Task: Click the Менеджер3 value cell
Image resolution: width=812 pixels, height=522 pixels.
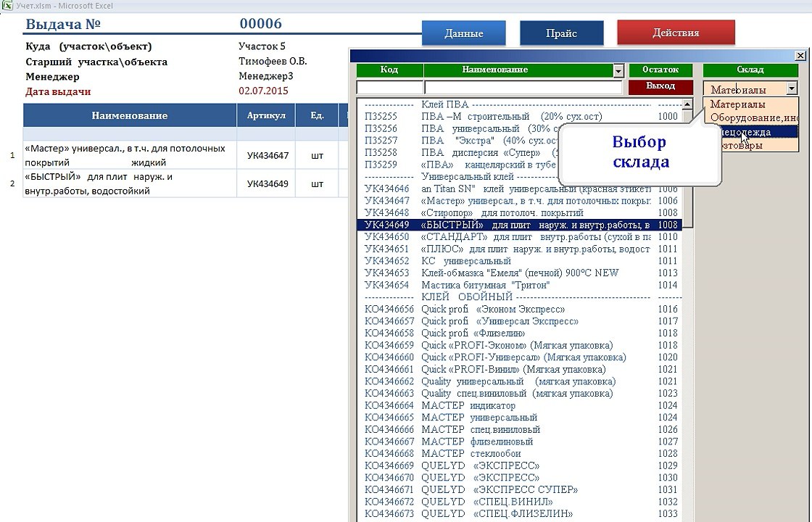Action: tap(265, 76)
